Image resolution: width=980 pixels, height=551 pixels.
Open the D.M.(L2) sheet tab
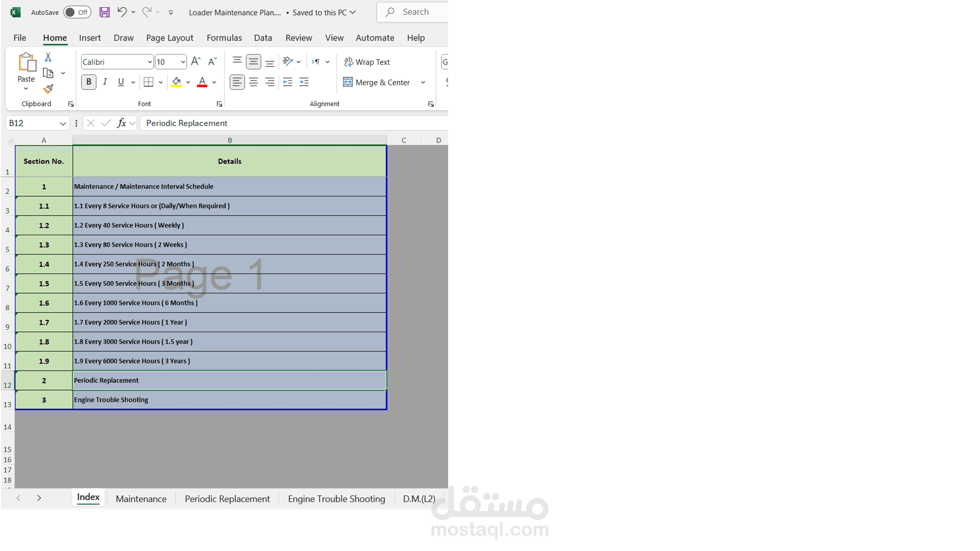point(419,499)
